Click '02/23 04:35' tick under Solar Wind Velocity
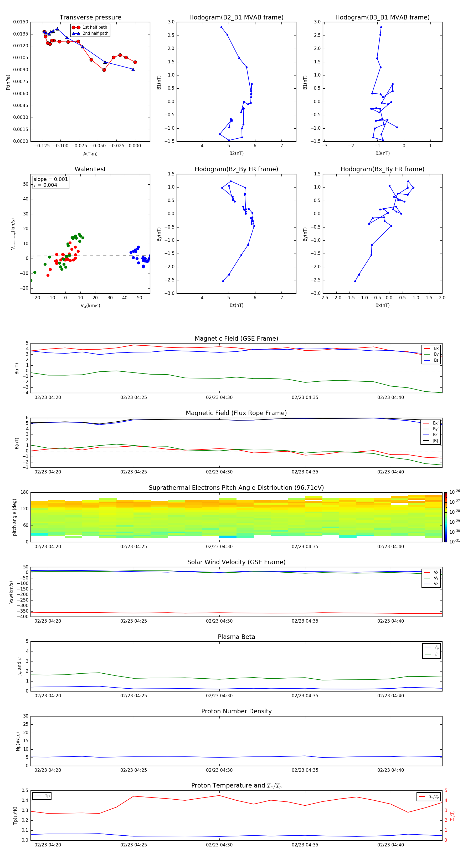This screenshot has height=868, width=473. (x=305, y=621)
